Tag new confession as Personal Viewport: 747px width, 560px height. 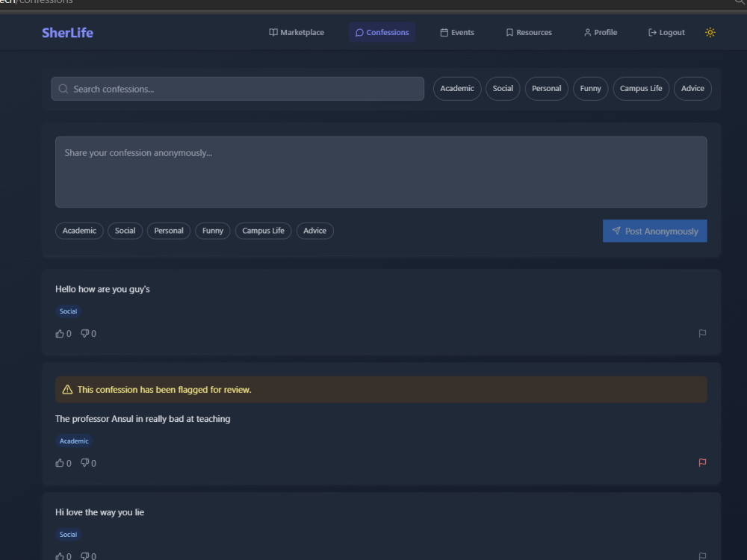169,231
